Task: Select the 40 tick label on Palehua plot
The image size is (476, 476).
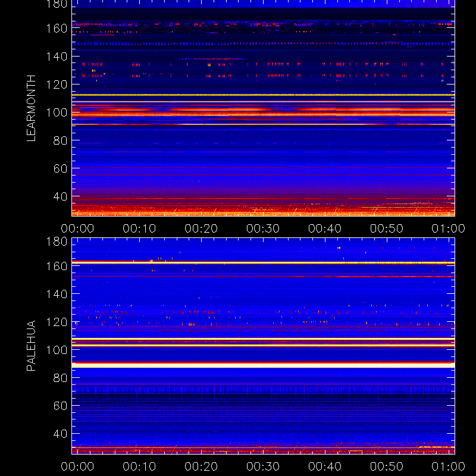Action: [x=60, y=434]
